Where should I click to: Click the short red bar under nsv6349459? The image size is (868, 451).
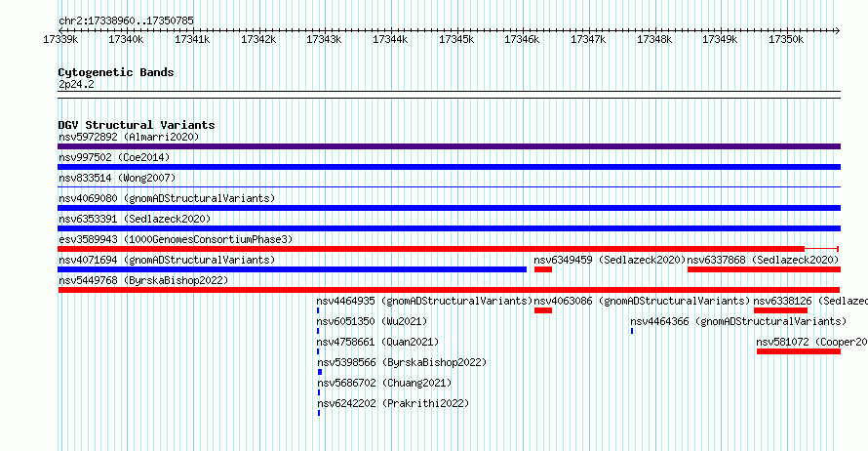[543, 269]
